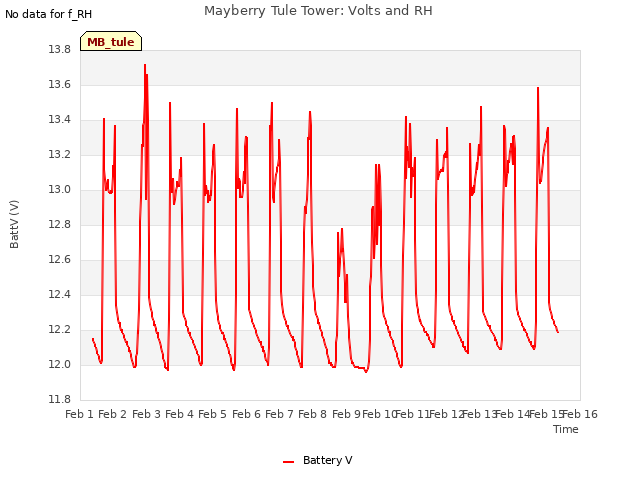Click the 'Time' x-axis label
The height and width of the screenshot is (480, 640).
click(565, 429)
